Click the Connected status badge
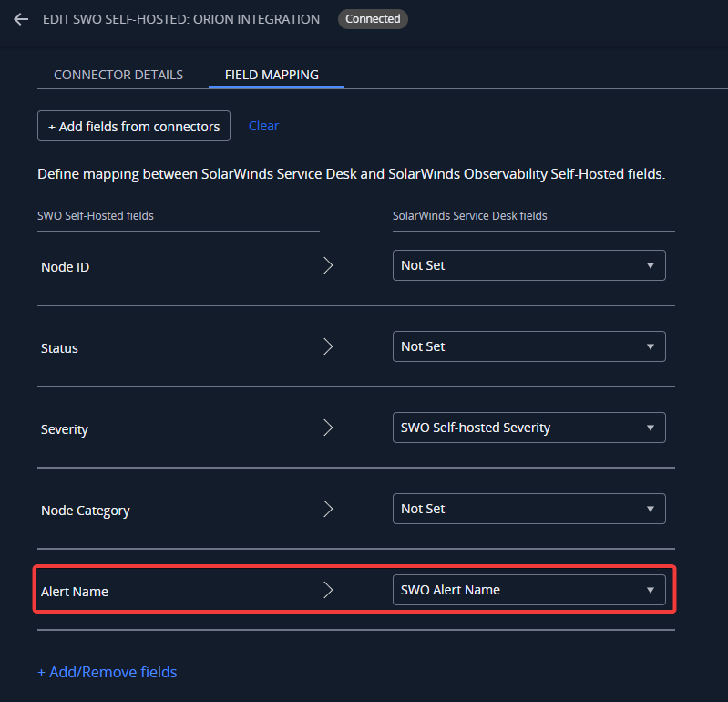The height and width of the screenshot is (702, 728). (x=373, y=19)
